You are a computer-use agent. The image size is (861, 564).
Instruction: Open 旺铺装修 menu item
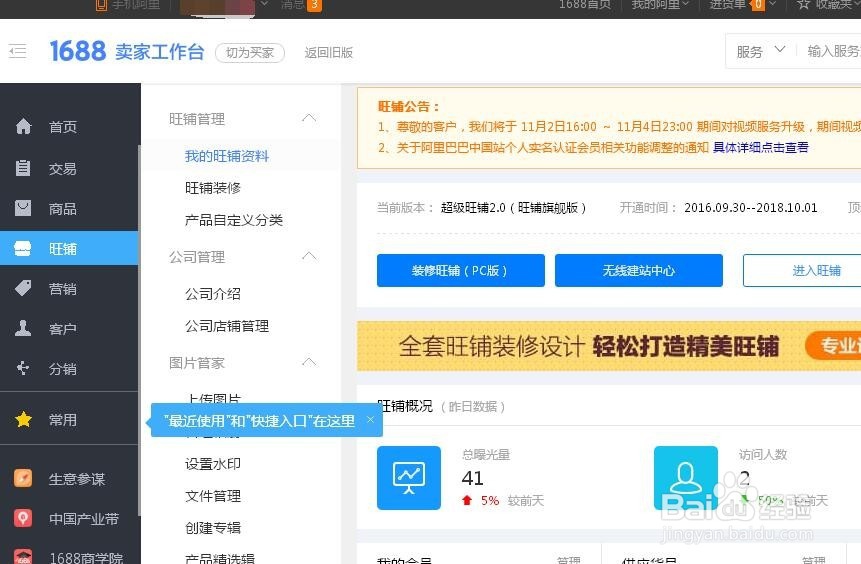[x=213, y=188]
